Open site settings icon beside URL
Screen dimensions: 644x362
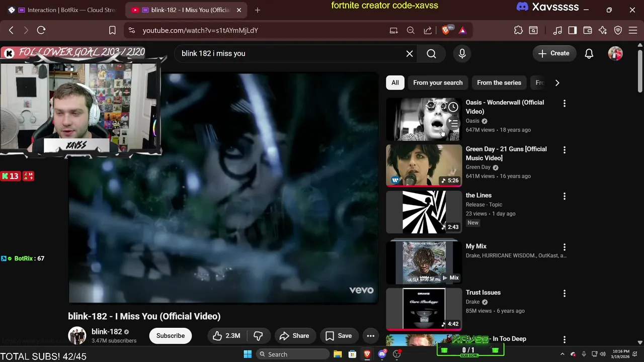(x=132, y=30)
